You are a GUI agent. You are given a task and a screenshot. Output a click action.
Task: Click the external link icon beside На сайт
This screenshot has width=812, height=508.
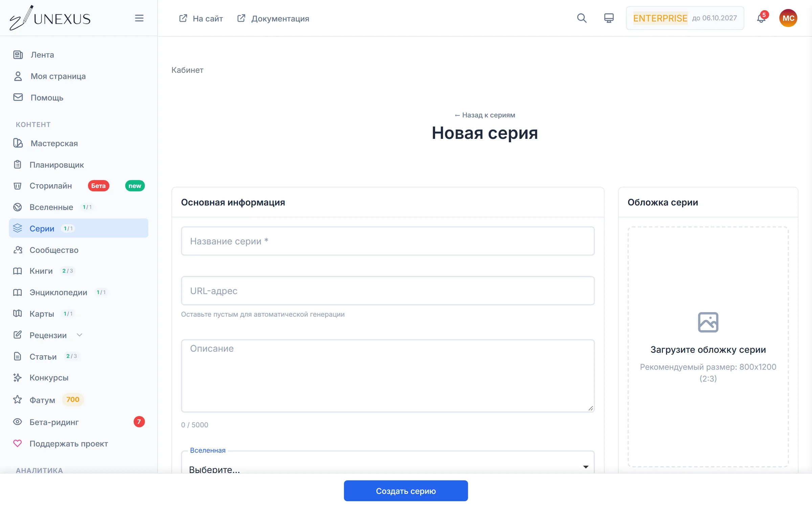[x=183, y=18]
